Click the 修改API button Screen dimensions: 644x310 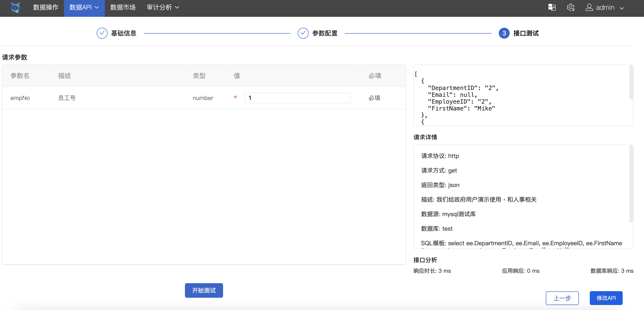point(606,298)
